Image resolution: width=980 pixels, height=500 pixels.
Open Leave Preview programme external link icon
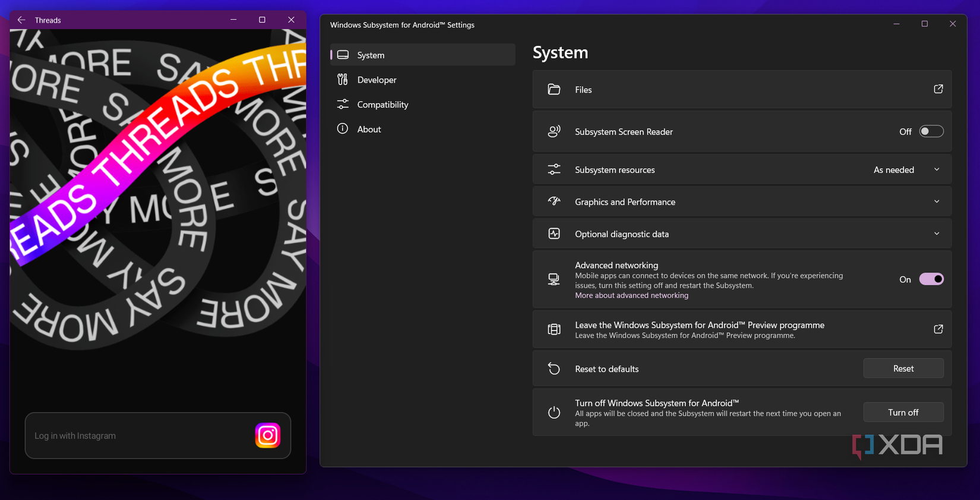938,329
